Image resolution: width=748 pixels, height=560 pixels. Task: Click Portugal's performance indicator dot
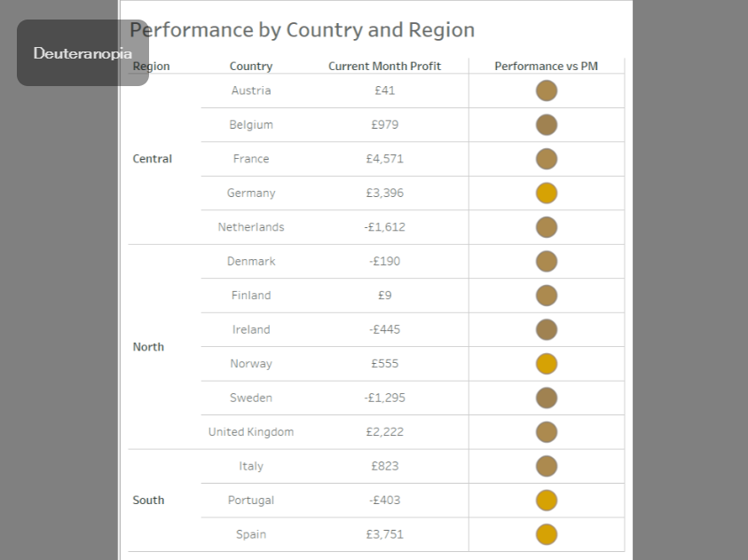547,501
